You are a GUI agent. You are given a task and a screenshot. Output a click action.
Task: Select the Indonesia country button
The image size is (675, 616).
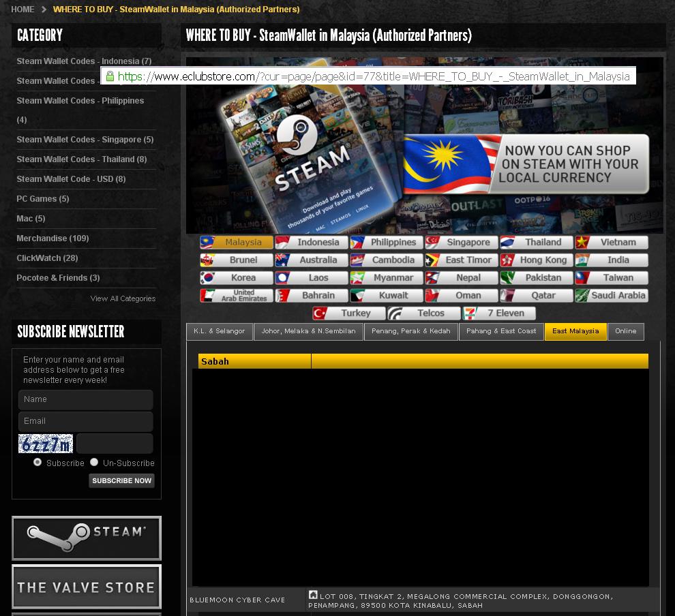tap(311, 242)
